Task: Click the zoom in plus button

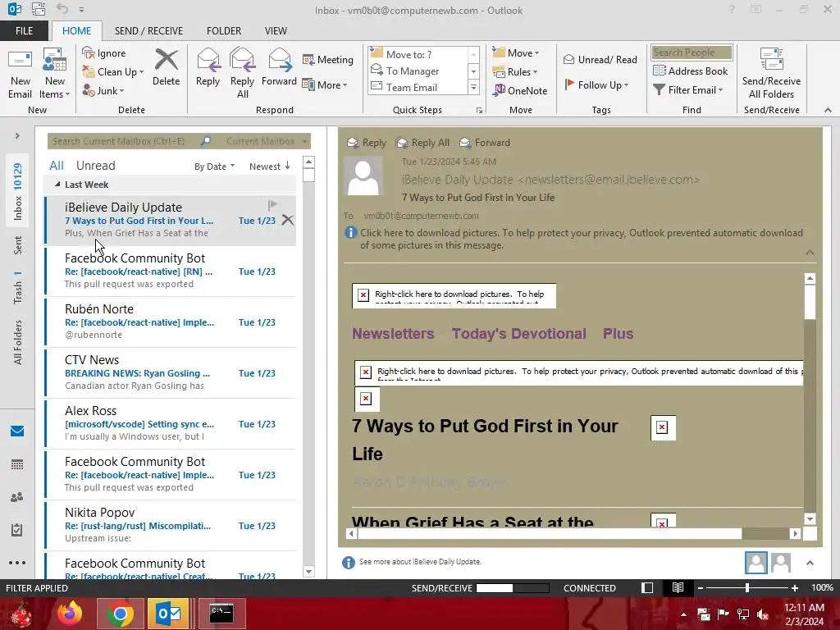Action: pos(794,588)
